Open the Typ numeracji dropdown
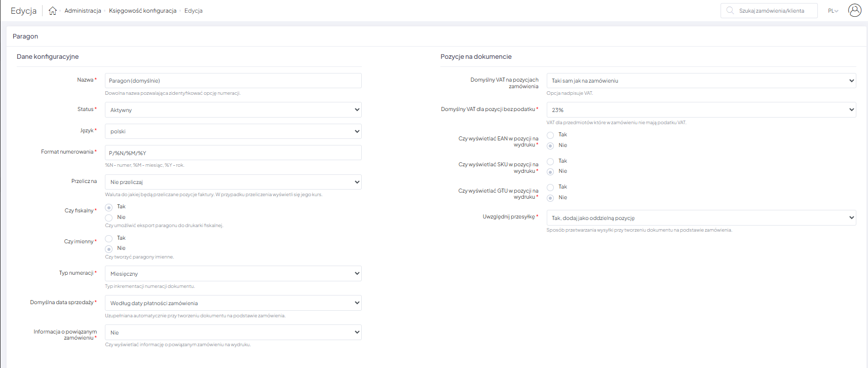 click(233, 274)
